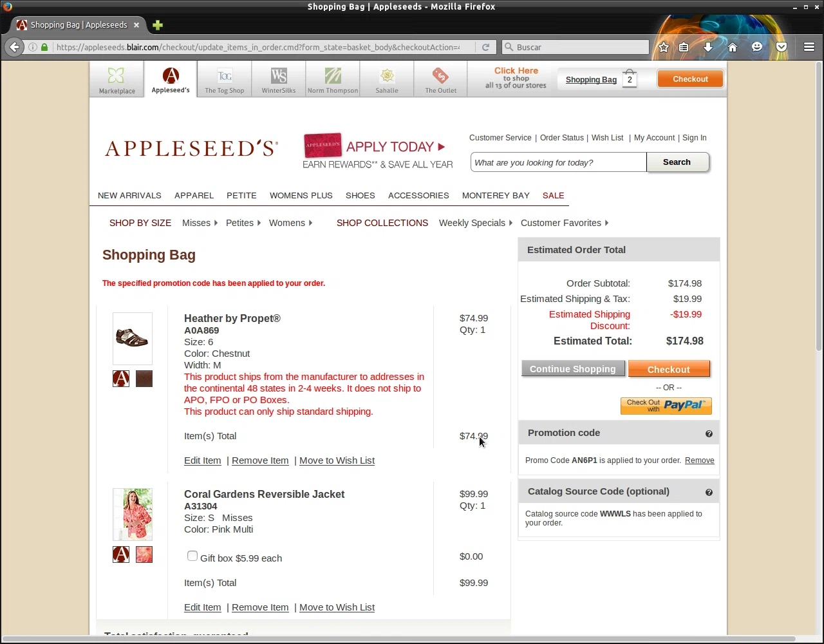Image resolution: width=824 pixels, height=644 pixels.
Task: Click the Continue Shopping button
Action: 573,369
